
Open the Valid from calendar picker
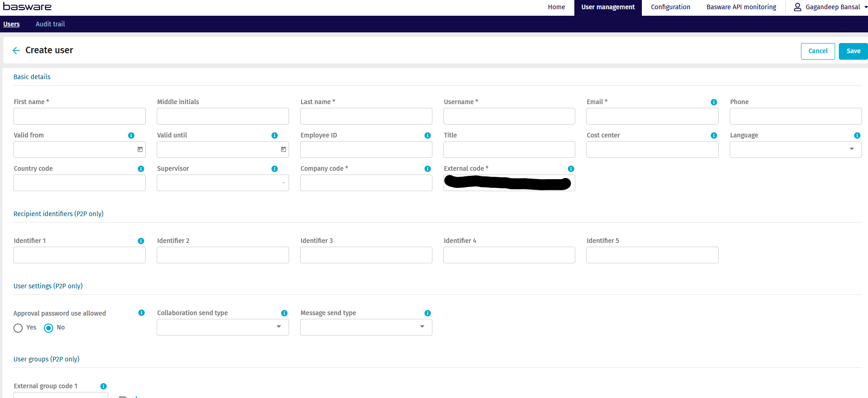[140, 149]
